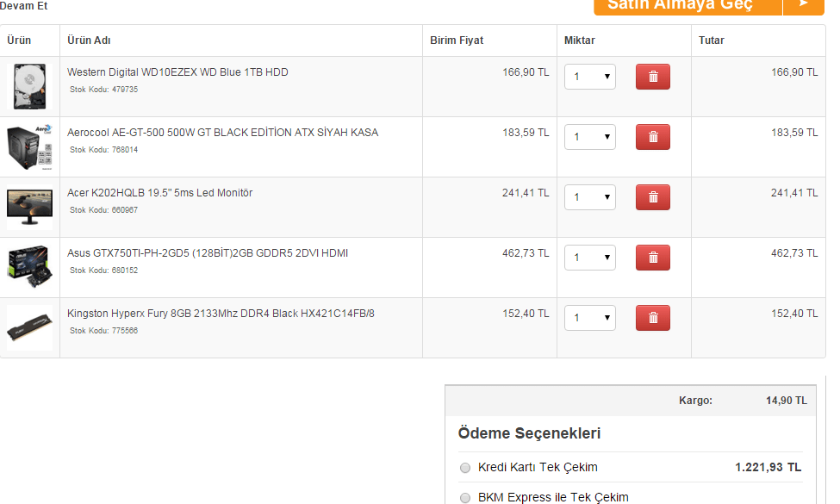
Task: Click the Acer monitor product thumbnail
Action: tap(29, 208)
